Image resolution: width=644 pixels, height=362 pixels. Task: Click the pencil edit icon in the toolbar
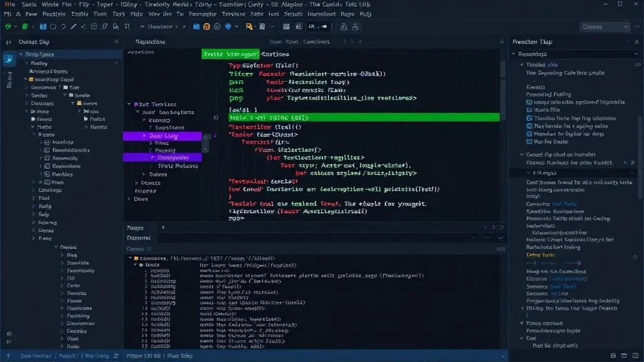(73, 26)
